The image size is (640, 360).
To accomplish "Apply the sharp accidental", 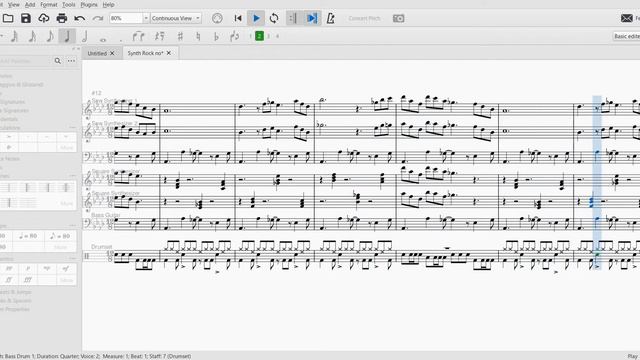I will (x=180, y=36).
